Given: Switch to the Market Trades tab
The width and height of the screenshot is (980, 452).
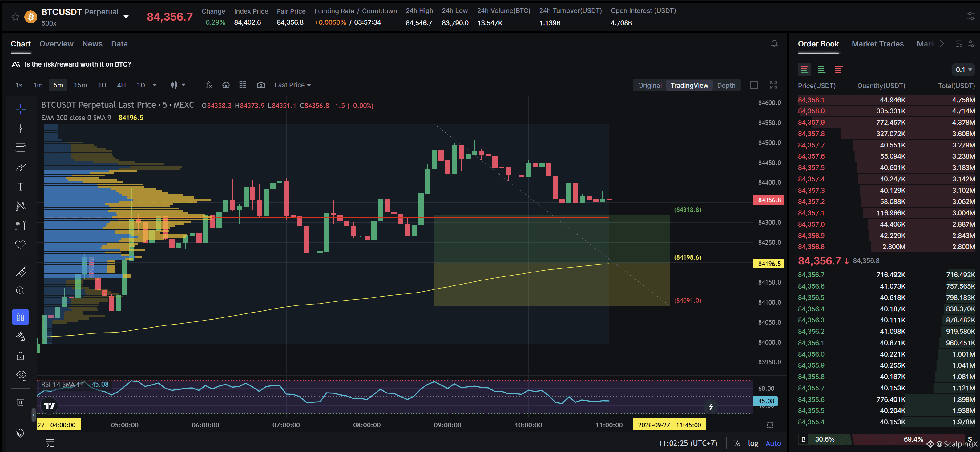Looking at the screenshot, I should [x=877, y=44].
